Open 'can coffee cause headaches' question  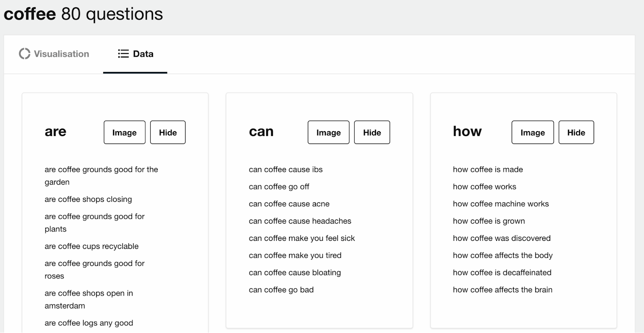300,221
